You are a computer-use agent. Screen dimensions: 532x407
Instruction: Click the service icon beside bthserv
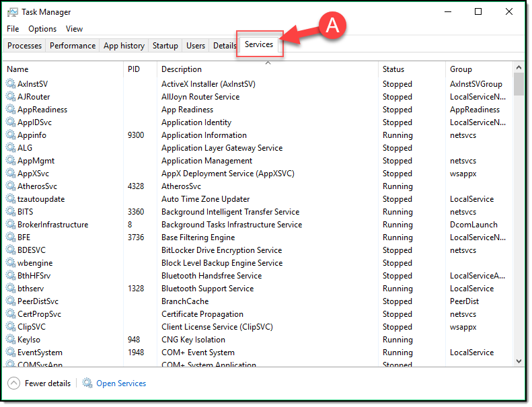[11, 289]
